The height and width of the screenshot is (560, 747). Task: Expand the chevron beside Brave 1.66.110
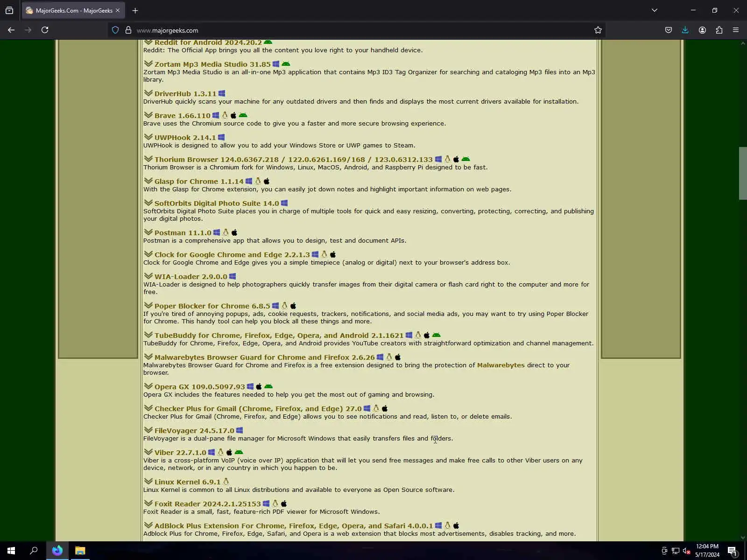coord(148,115)
